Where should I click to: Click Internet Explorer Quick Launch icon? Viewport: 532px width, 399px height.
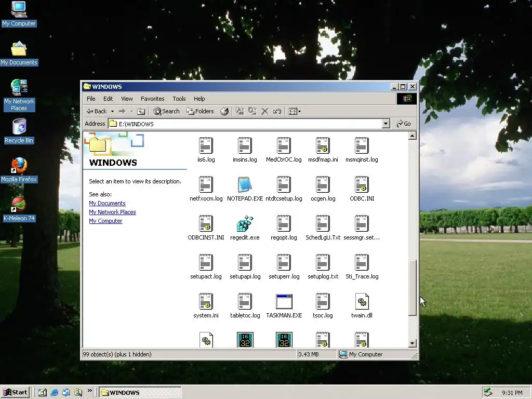[x=54, y=393]
